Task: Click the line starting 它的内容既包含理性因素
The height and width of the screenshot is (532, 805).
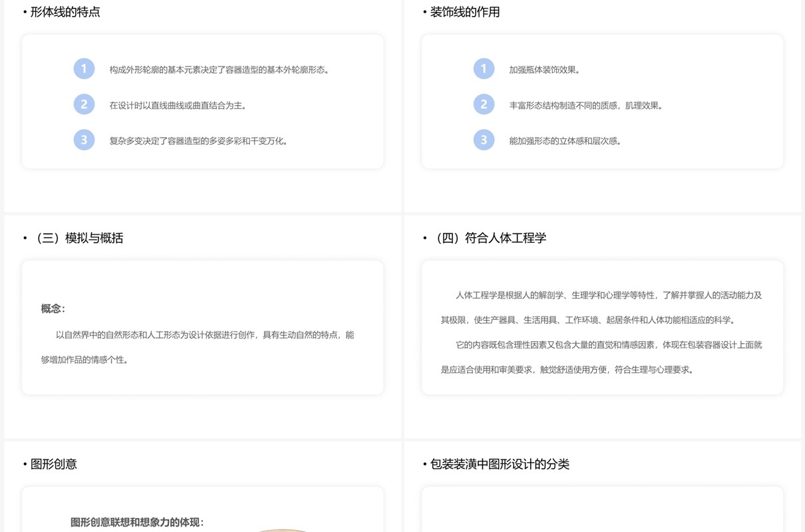Action: [x=609, y=345]
